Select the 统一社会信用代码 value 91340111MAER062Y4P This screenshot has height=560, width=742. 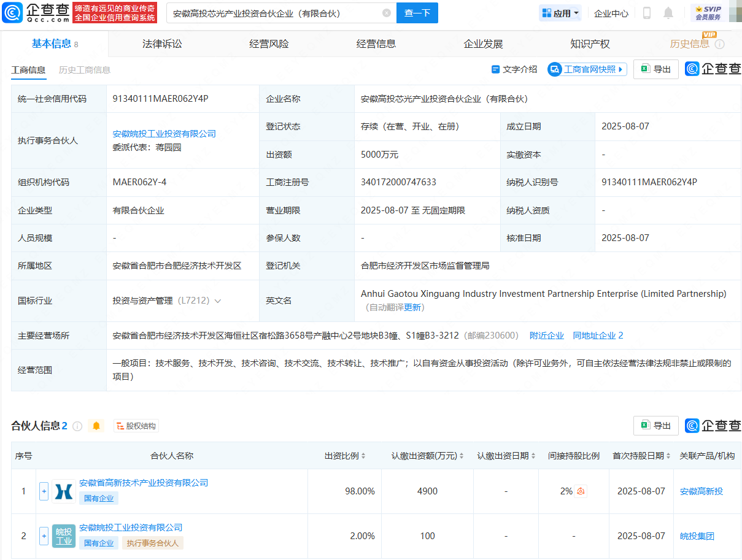pyautogui.click(x=161, y=98)
